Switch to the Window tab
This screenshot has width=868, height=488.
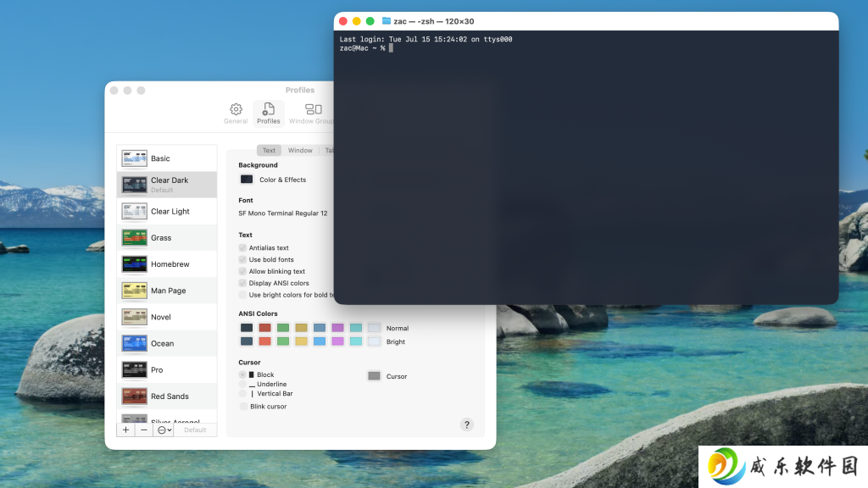pos(300,151)
